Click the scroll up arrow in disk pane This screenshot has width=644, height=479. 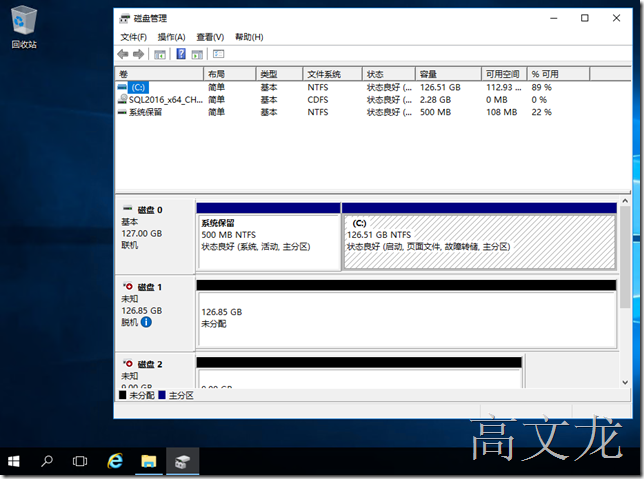[x=625, y=201]
